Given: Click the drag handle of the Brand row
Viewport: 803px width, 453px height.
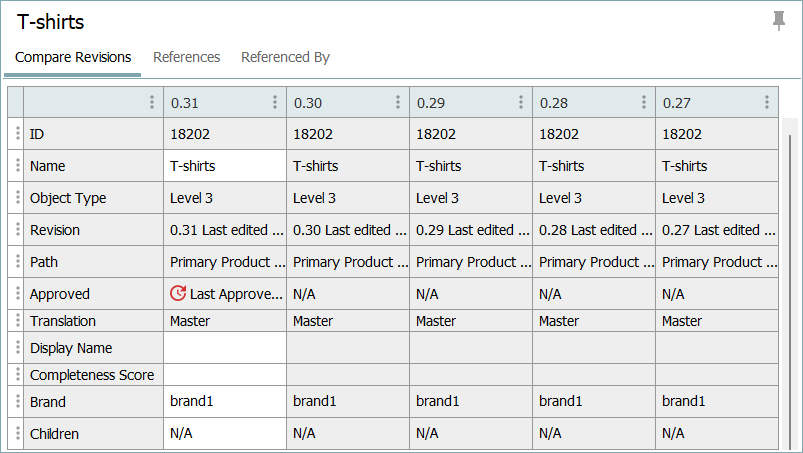Looking at the screenshot, I should point(16,402).
